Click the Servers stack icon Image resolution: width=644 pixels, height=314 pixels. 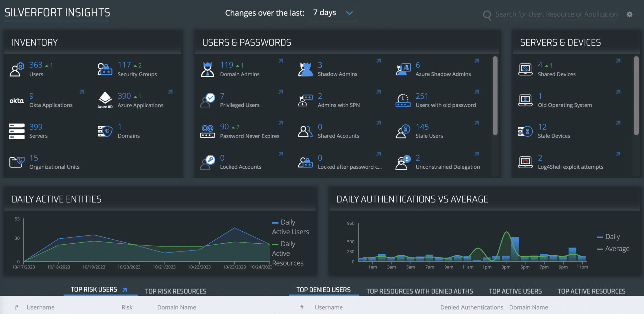coord(17,131)
